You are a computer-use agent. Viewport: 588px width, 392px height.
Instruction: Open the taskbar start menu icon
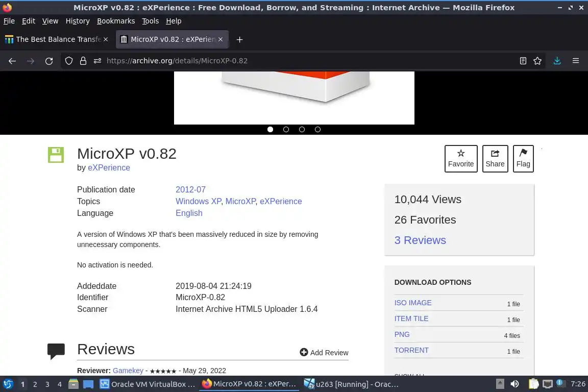tap(8, 384)
